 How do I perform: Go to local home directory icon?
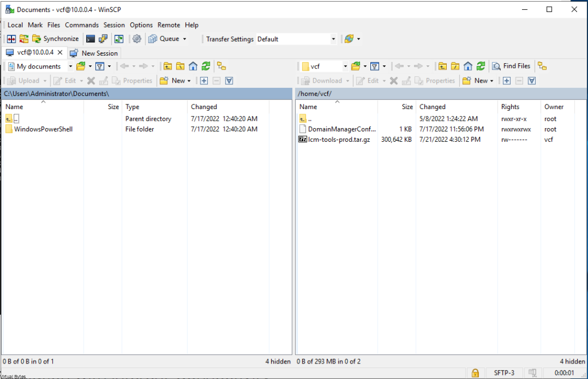coord(193,67)
